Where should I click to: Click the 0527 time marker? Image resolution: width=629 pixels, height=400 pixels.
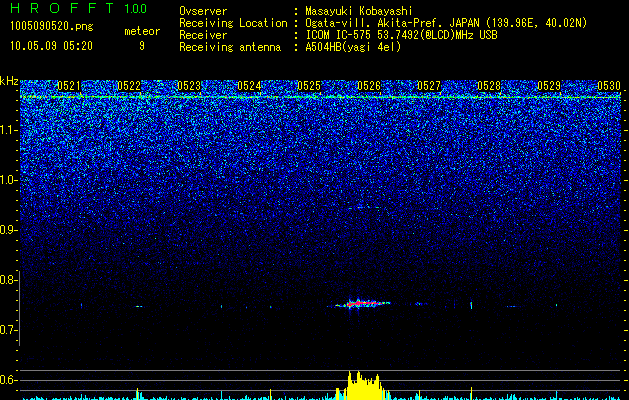click(x=429, y=86)
